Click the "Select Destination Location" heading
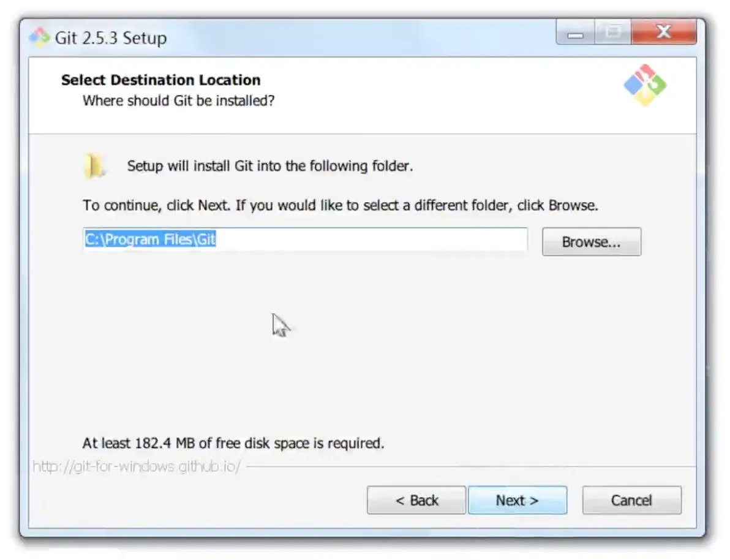 [x=161, y=80]
